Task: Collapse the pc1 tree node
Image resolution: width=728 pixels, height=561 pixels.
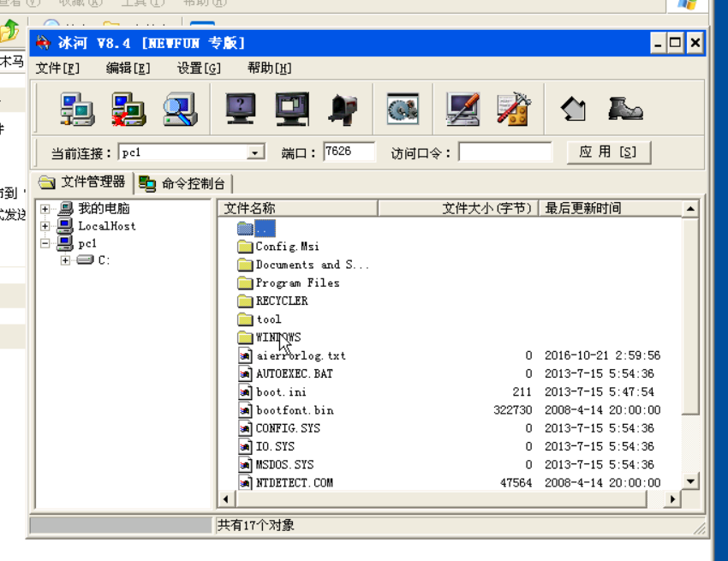Action: [x=45, y=243]
